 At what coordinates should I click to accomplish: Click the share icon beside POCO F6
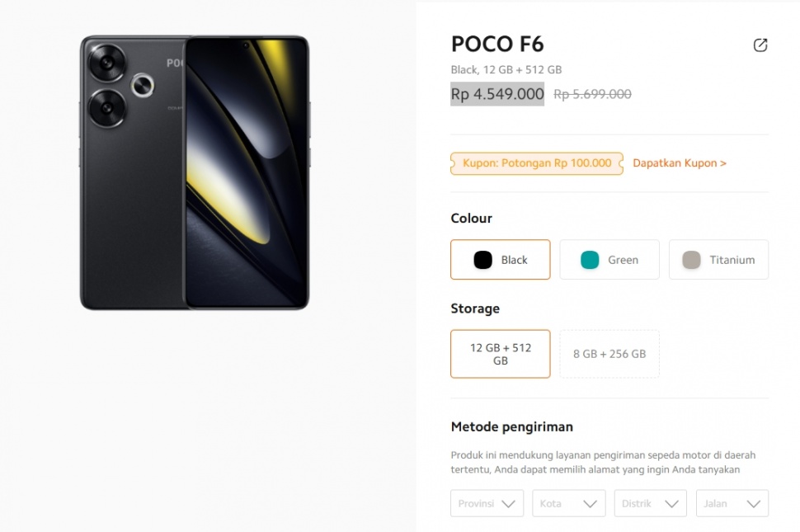point(760,45)
